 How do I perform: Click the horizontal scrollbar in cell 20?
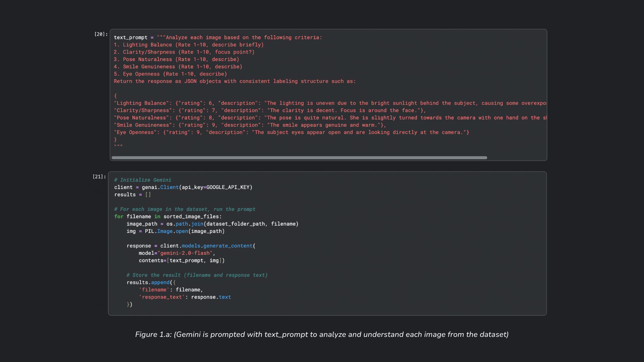click(299, 158)
